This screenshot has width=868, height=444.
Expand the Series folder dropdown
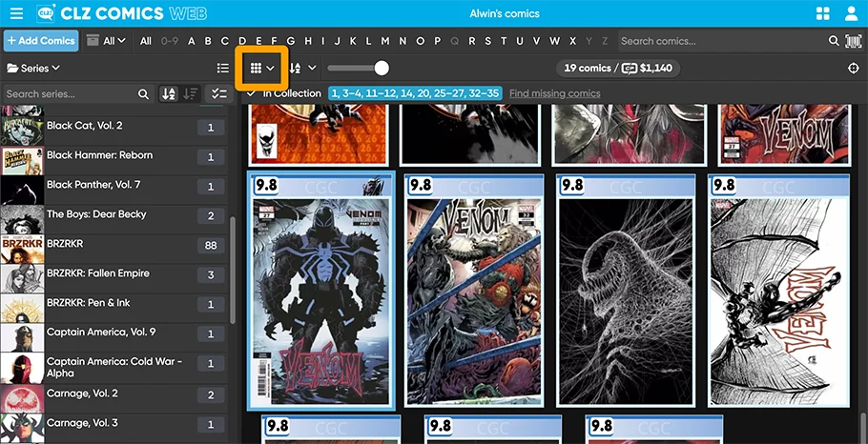[34, 69]
